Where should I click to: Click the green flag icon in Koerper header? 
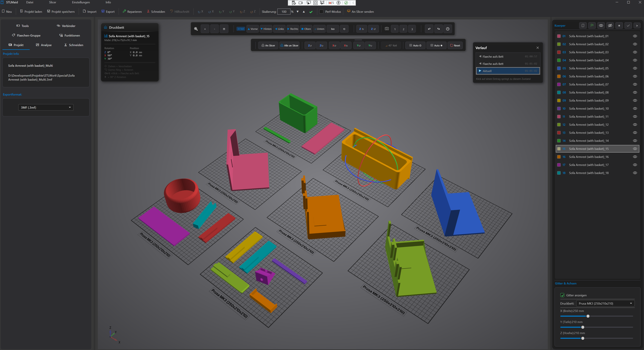[592, 25]
